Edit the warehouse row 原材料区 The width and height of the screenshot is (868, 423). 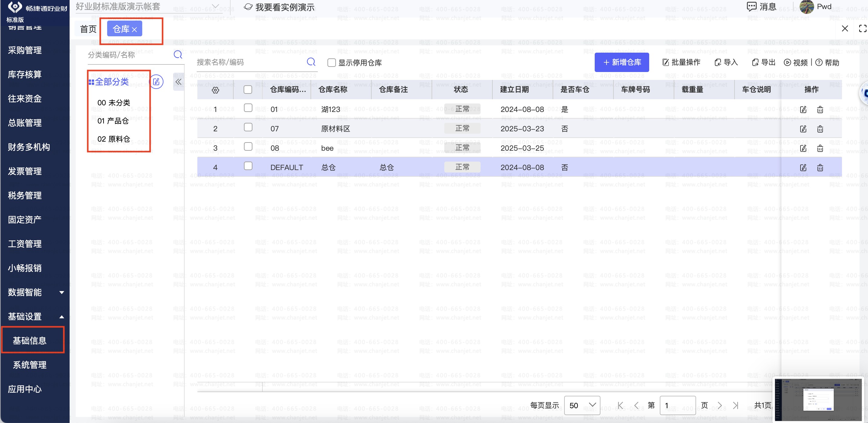click(803, 129)
